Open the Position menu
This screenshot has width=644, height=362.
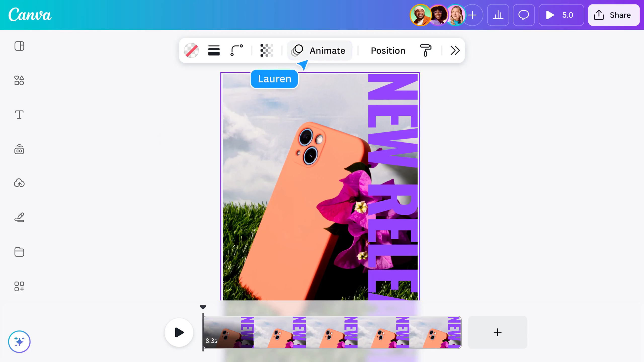[388, 51]
